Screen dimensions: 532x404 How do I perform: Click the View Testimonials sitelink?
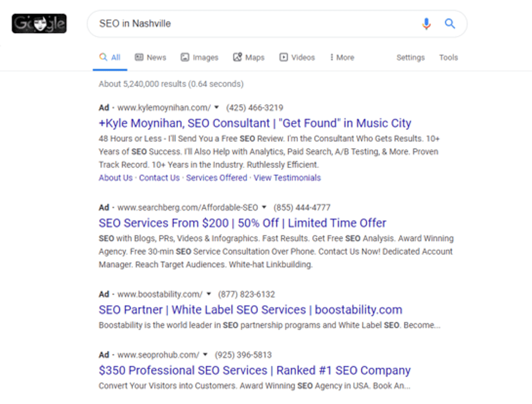click(x=287, y=178)
